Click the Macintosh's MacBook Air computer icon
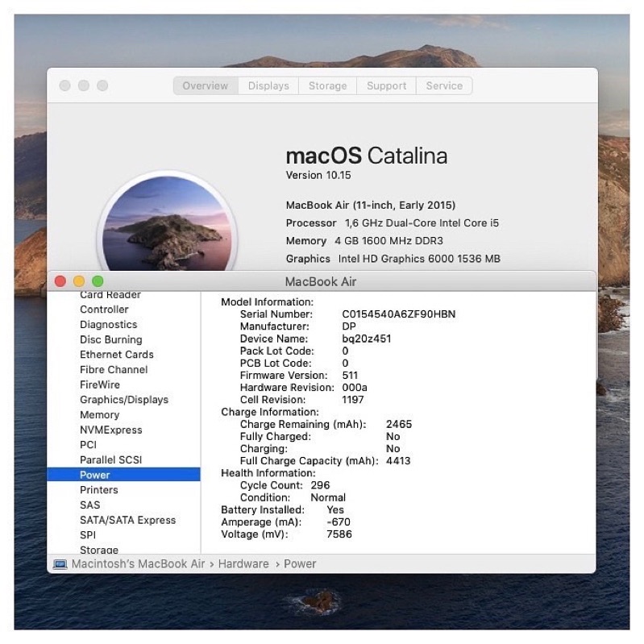644x644 pixels. click(60, 564)
